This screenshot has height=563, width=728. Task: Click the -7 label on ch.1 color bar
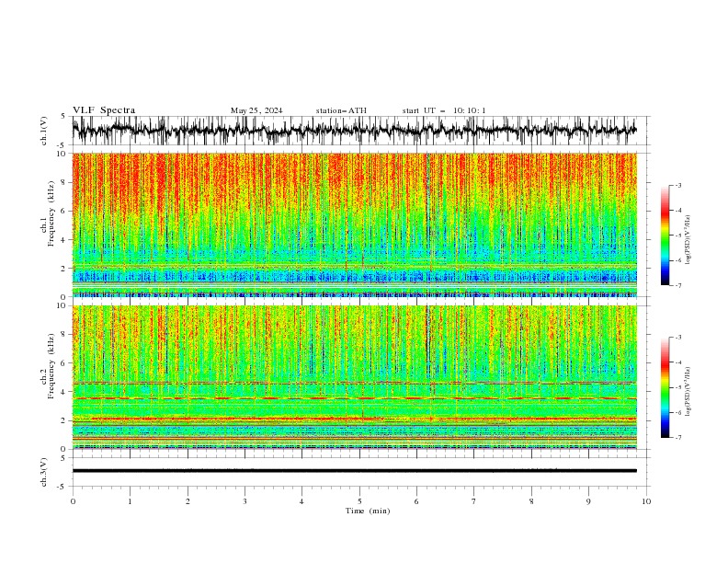(x=678, y=285)
